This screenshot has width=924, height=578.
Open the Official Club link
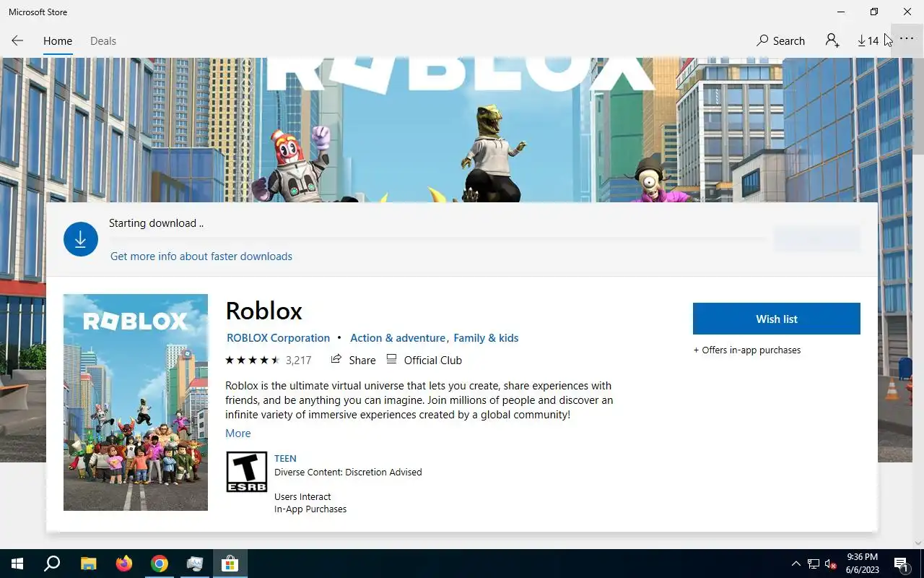click(424, 360)
